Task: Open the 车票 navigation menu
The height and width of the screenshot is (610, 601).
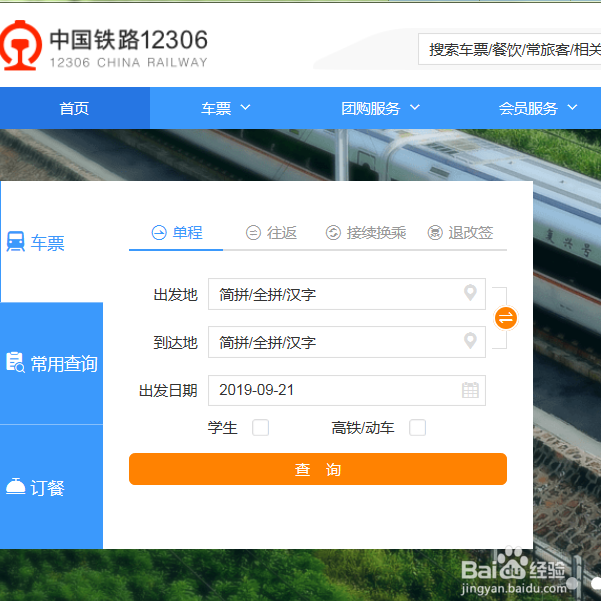Action: [225, 108]
